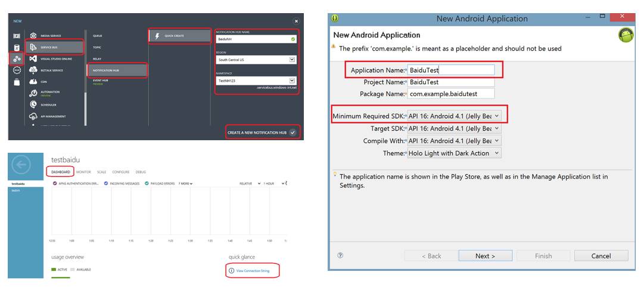Click the network services dotted circle icon

coord(17,70)
